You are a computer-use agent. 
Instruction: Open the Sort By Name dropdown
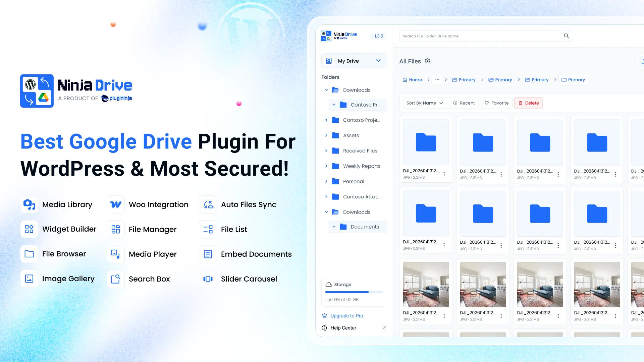(425, 103)
